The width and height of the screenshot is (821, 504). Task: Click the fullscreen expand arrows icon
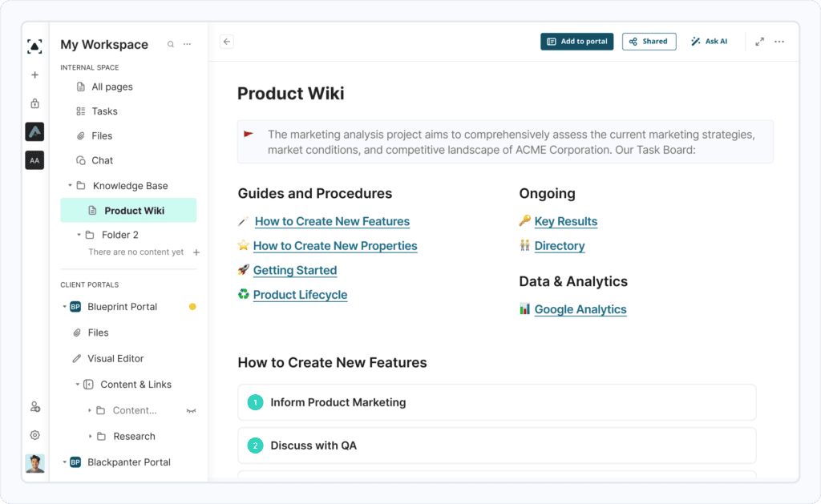pos(760,42)
